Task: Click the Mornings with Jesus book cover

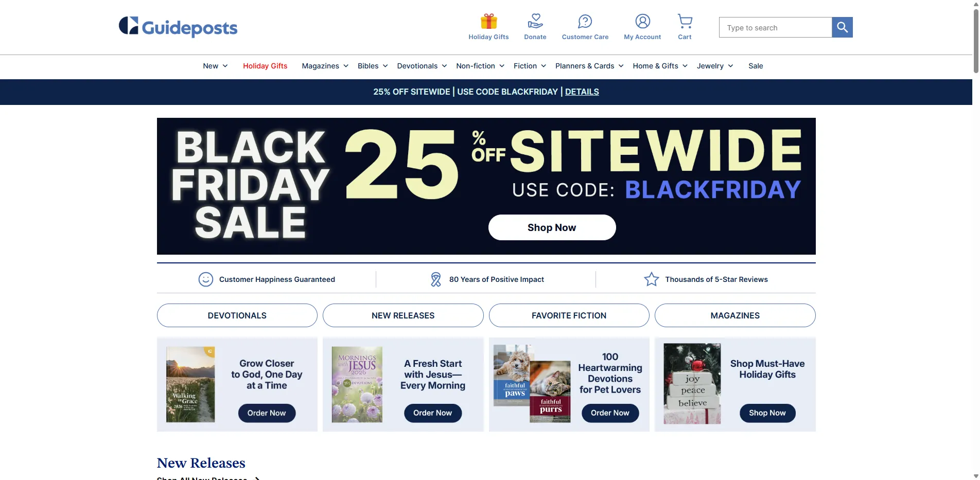Action: click(357, 384)
